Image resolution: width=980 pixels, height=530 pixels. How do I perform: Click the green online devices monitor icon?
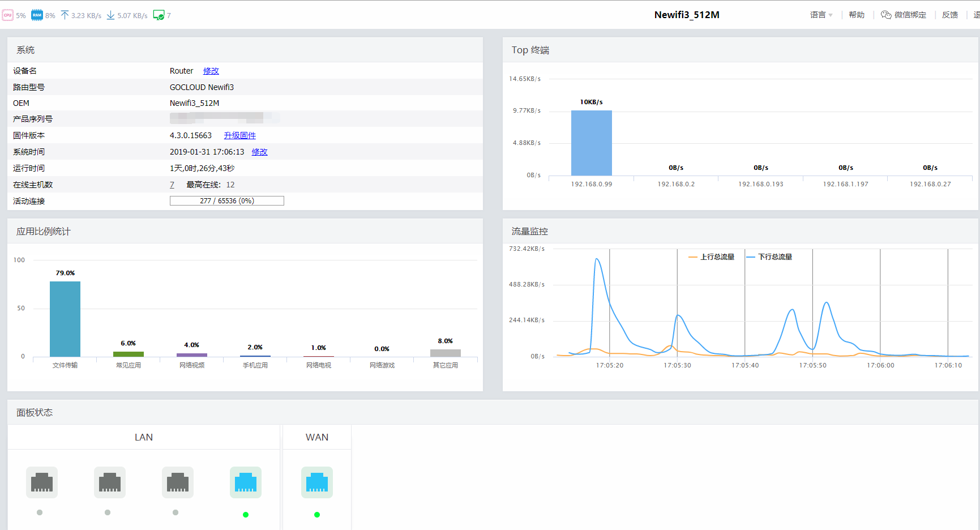coord(159,15)
